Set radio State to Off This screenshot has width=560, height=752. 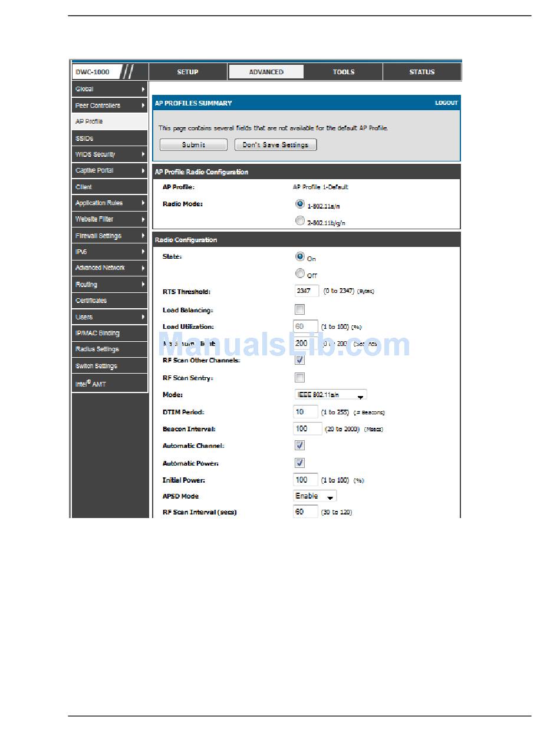pos(300,274)
